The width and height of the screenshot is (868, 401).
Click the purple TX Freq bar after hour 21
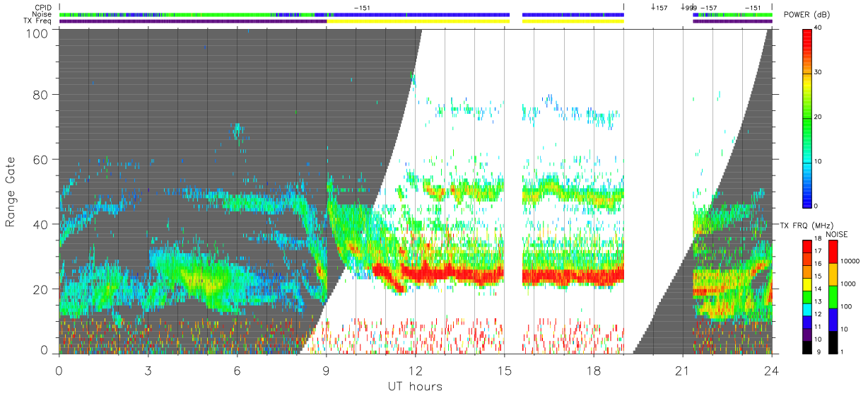[732, 21]
